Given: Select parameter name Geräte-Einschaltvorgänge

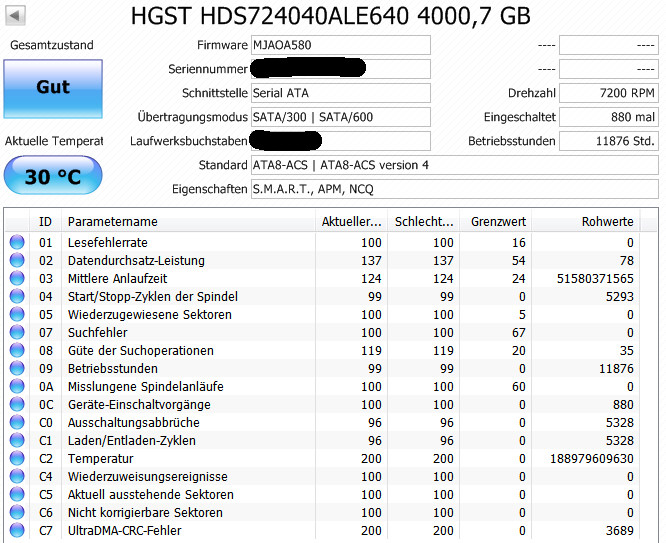Looking at the screenshot, I should [139, 404].
